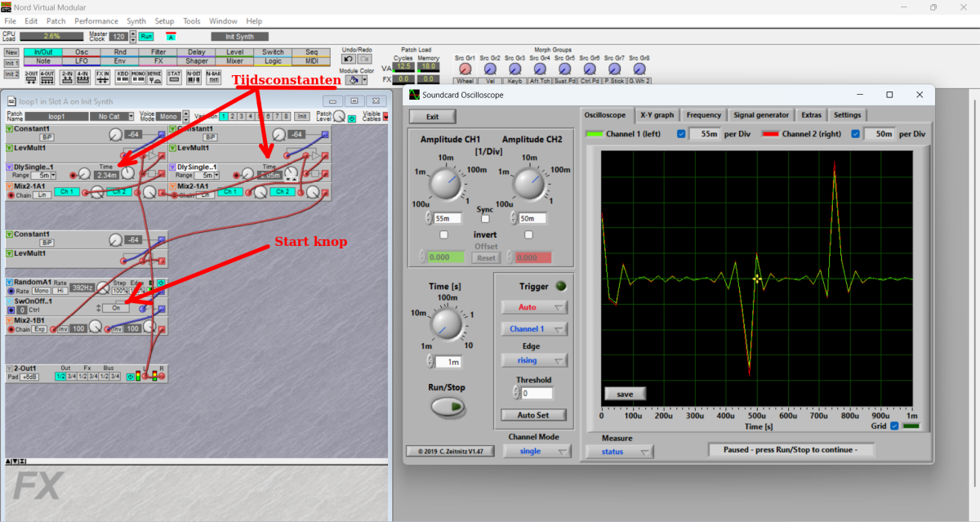Click the Module Color paint bucket
This screenshot has height=522, width=980.
point(352,79)
